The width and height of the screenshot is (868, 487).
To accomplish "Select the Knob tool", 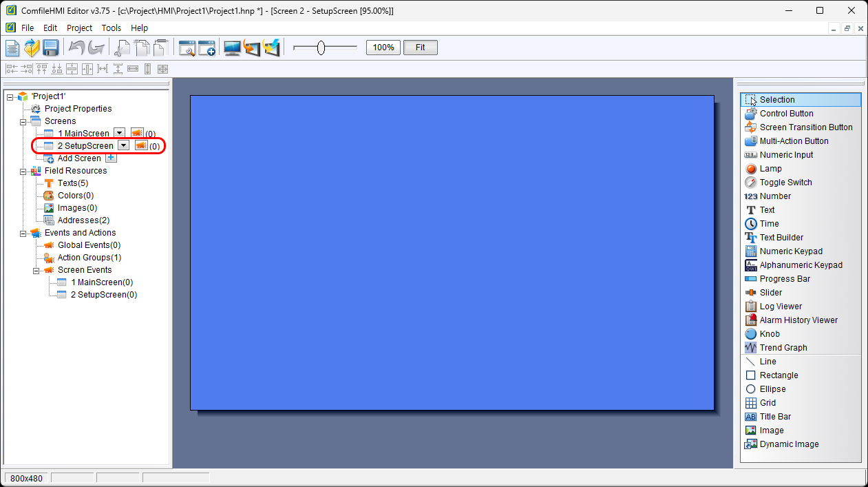I will (x=769, y=334).
